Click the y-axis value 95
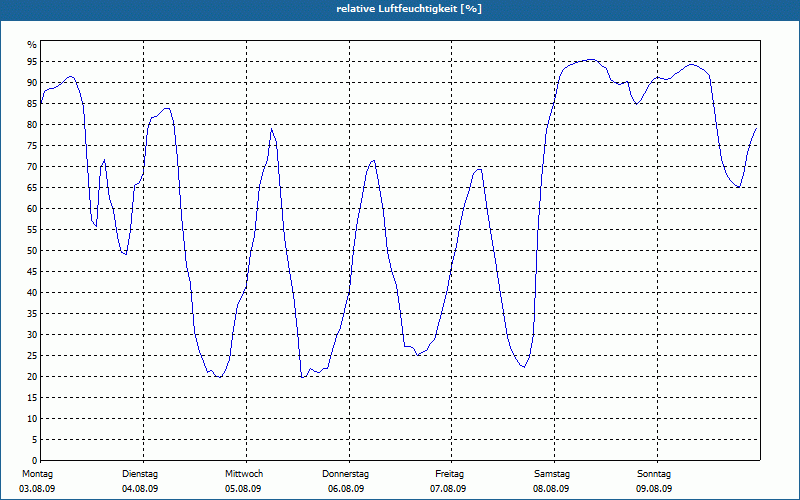Screen dimensions: 800x500 [x=32, y=62]
